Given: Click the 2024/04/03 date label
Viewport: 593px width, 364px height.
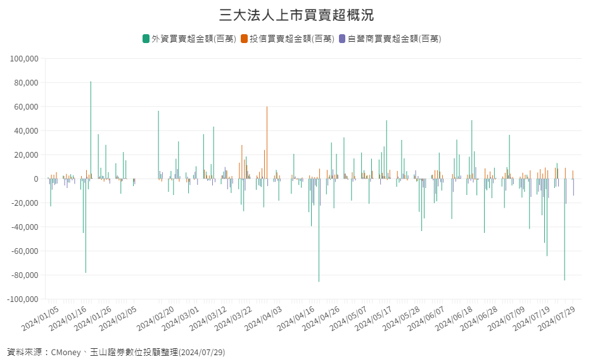Looking at the screenshot, I should coord(264,319).
